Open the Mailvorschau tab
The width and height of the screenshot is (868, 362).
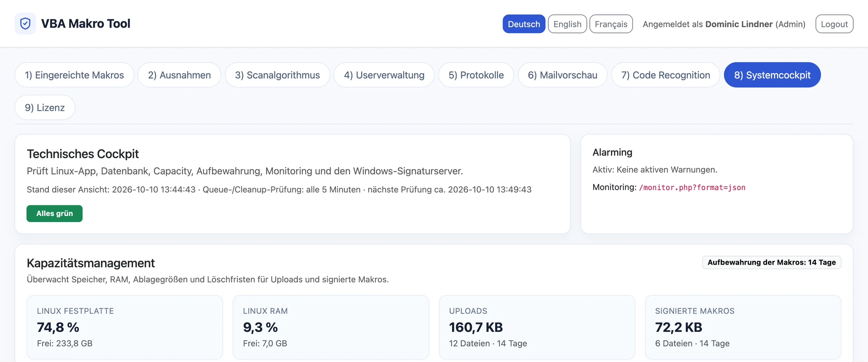[562, 75]
